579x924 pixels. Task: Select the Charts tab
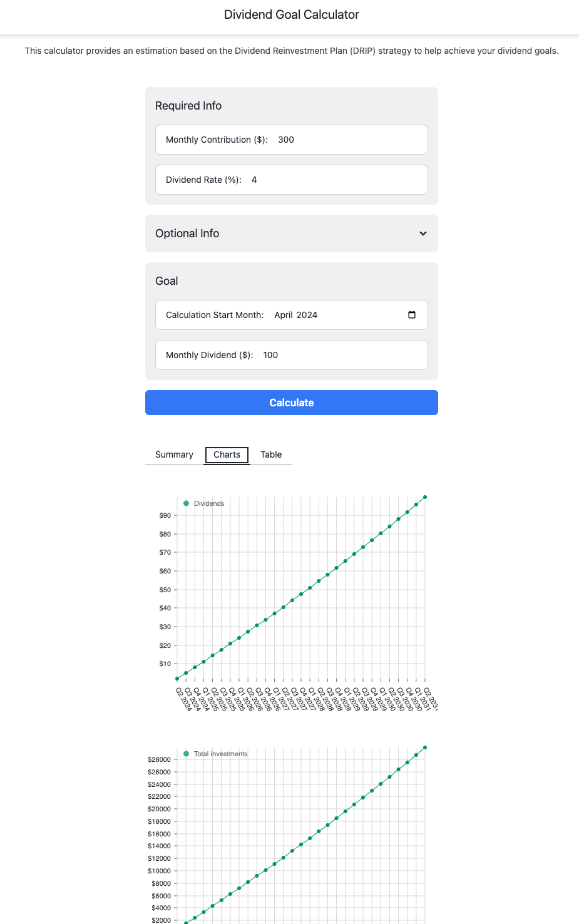227,454
